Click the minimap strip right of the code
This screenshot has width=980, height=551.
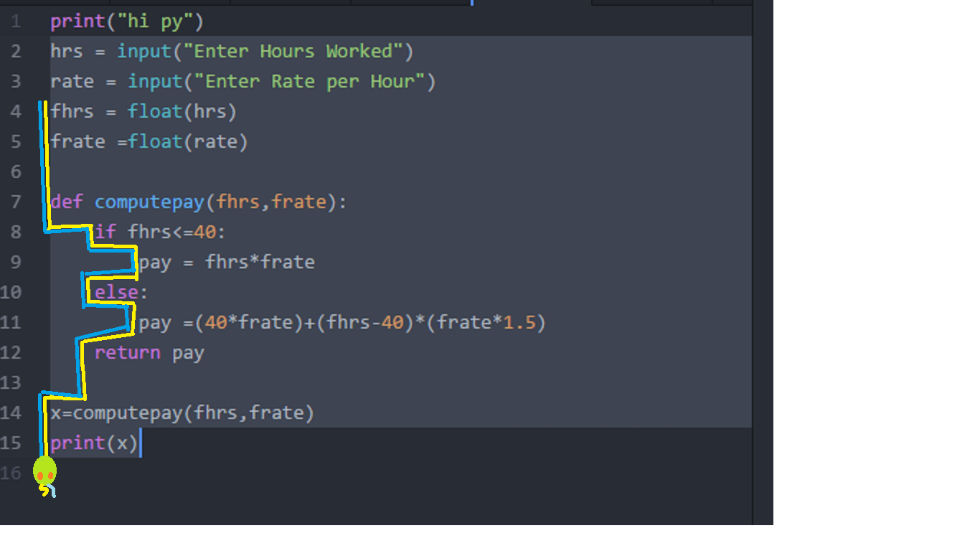pos(763,215)
